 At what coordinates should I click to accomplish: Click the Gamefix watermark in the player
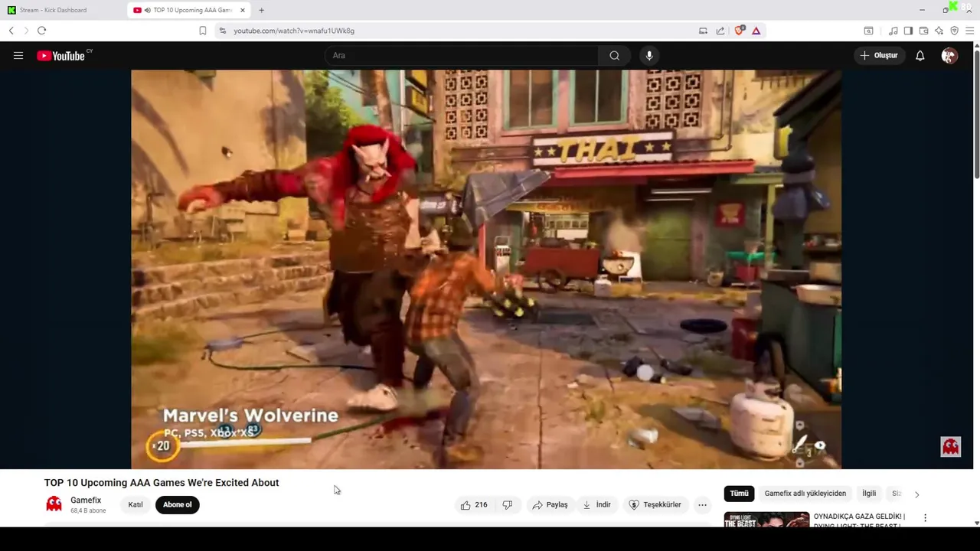pos(950,447)
